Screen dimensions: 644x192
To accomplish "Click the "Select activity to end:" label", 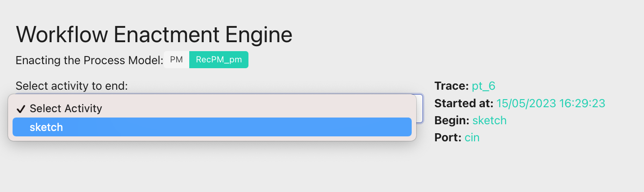I will point(72,86).
